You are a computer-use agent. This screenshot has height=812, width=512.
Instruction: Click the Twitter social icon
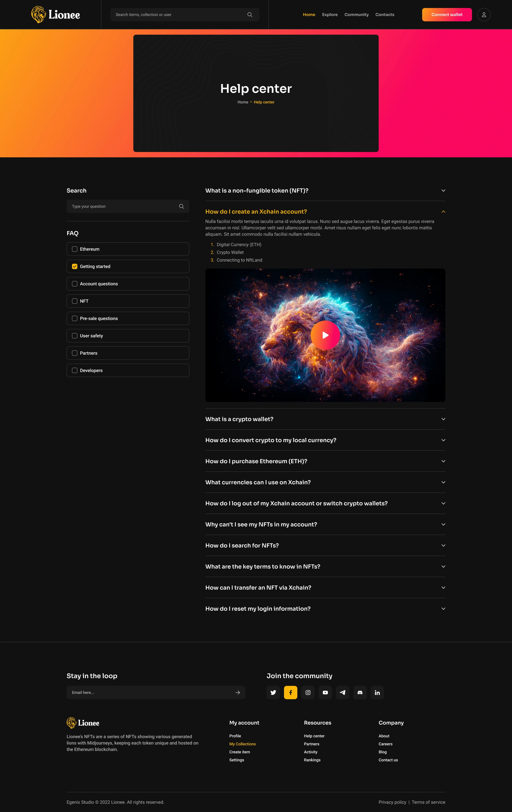(x=273, y=692)
